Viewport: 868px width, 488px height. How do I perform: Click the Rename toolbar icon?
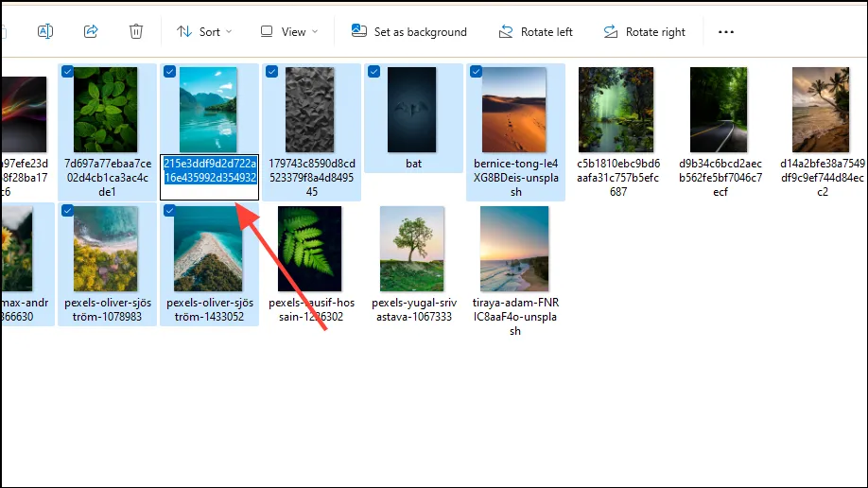[x=44, y=31]
